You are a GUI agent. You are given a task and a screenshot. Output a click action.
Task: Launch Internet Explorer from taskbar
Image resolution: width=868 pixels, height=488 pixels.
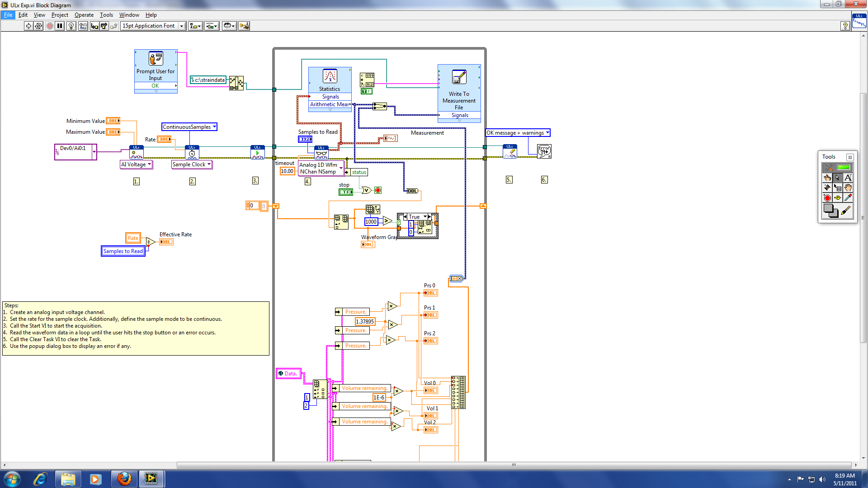click(40, 479)
